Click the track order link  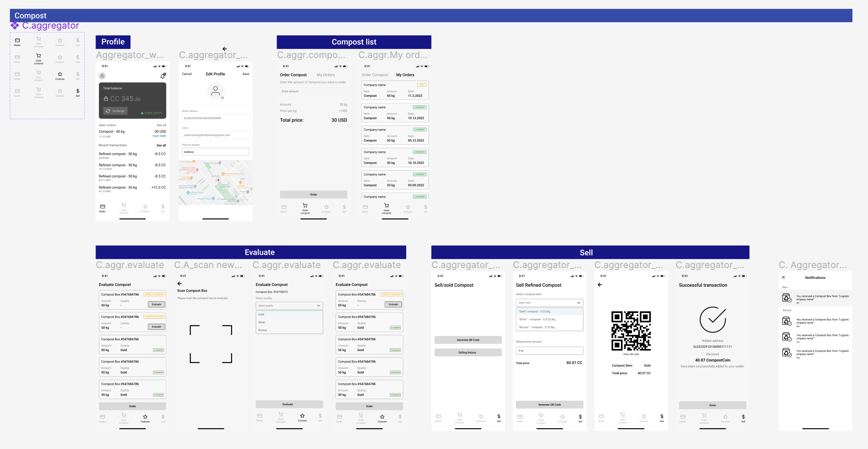[x=159, y=136]
